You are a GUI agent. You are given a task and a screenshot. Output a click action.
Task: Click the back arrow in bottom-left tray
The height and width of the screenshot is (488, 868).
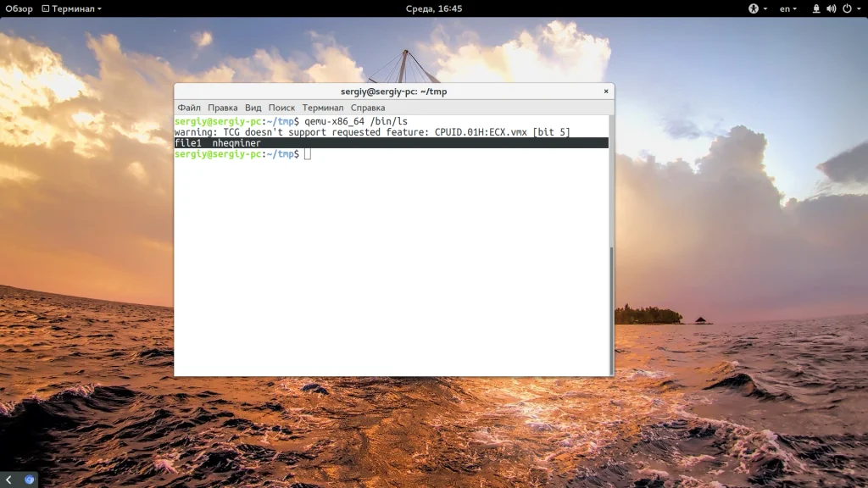tap(8, 480)
